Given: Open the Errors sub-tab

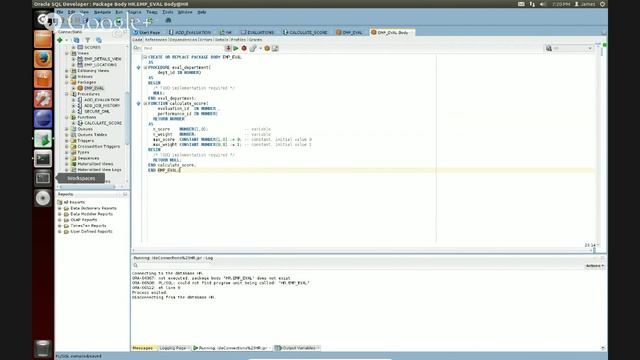Looking at the screenshot, I should pyautogui.click(x=206, y=40).
